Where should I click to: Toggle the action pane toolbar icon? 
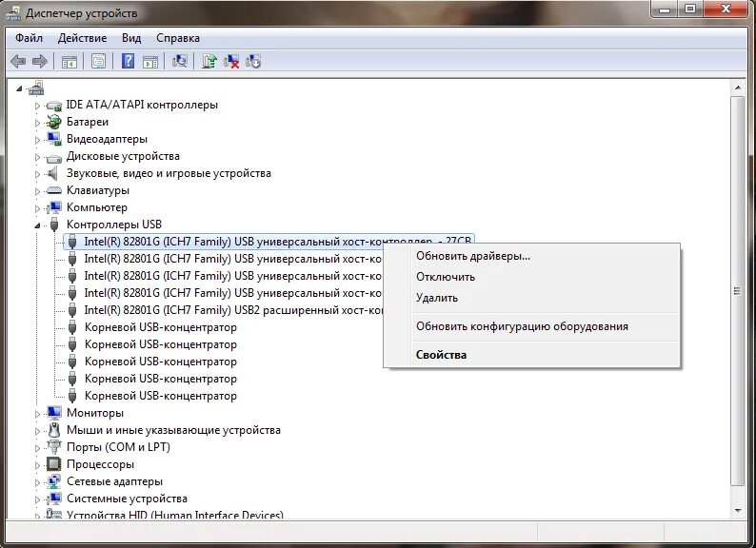[x=150, y=62]
